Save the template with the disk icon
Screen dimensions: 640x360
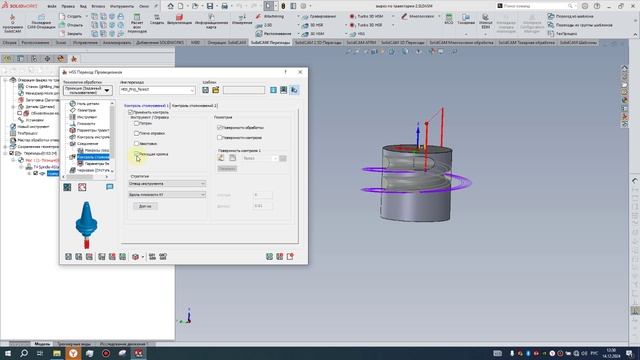[205, 90]
